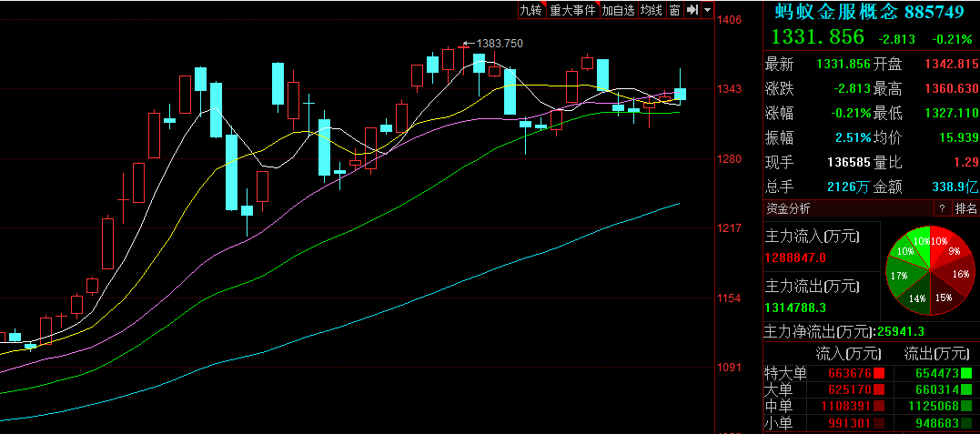Screen dimensions: 980x434
Task: Click the 大单 outflow amount 660314
Action: coord(937,389)
